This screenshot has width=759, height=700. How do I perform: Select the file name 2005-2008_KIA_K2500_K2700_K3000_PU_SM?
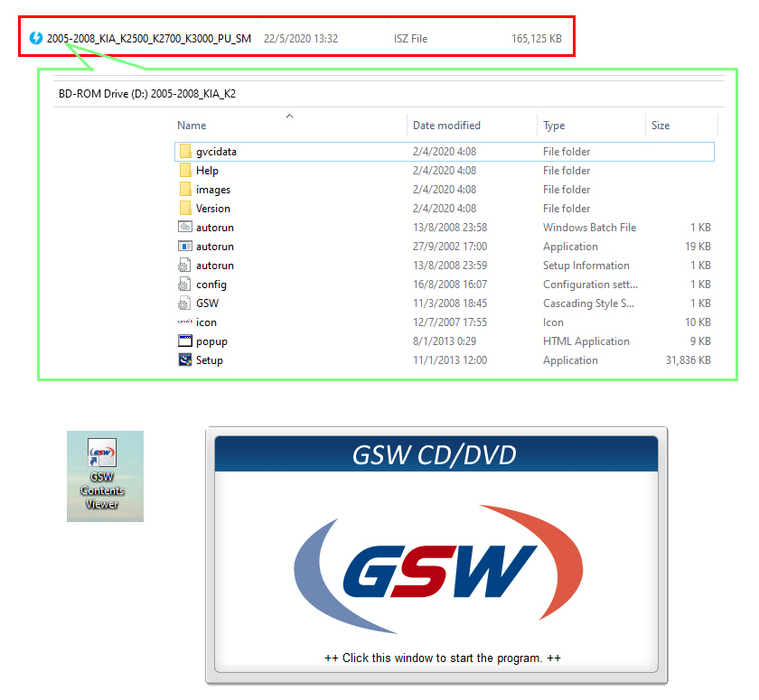(x=148, y=38)
